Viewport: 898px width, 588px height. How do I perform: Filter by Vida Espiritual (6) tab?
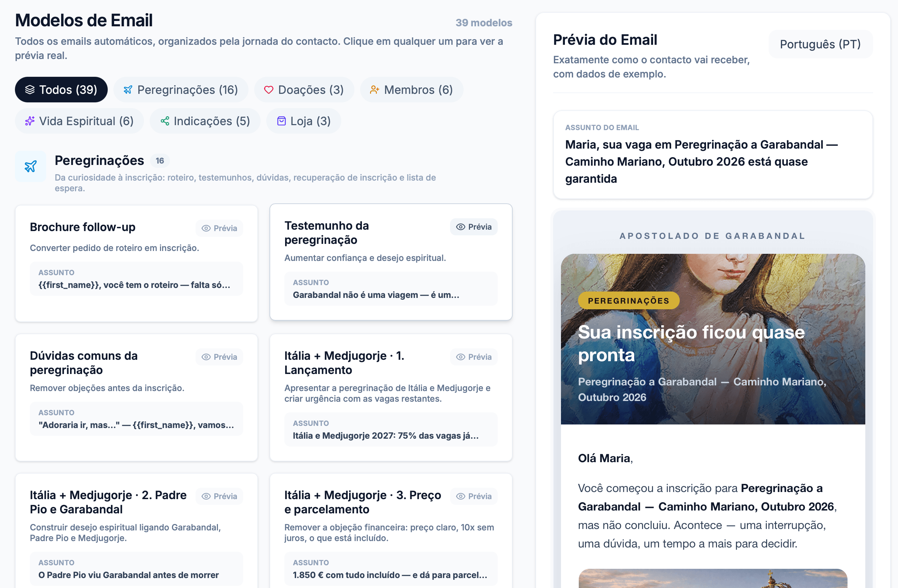[x=79, y=121]
